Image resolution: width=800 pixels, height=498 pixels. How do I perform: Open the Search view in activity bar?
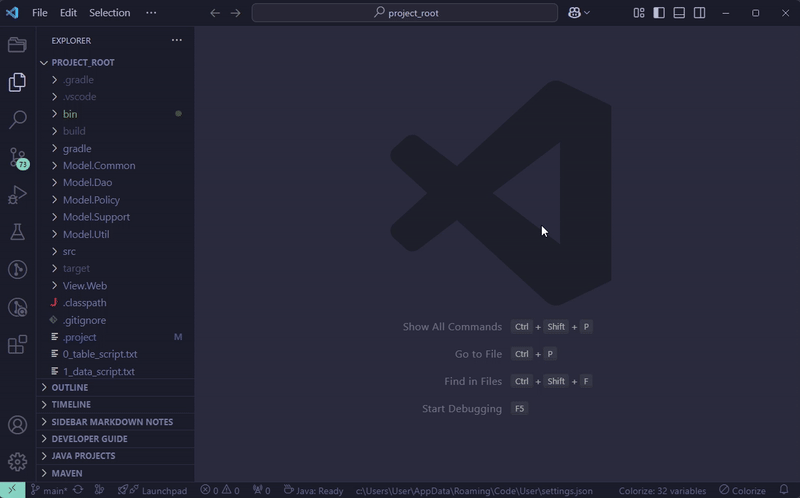(x=17, y=120)
